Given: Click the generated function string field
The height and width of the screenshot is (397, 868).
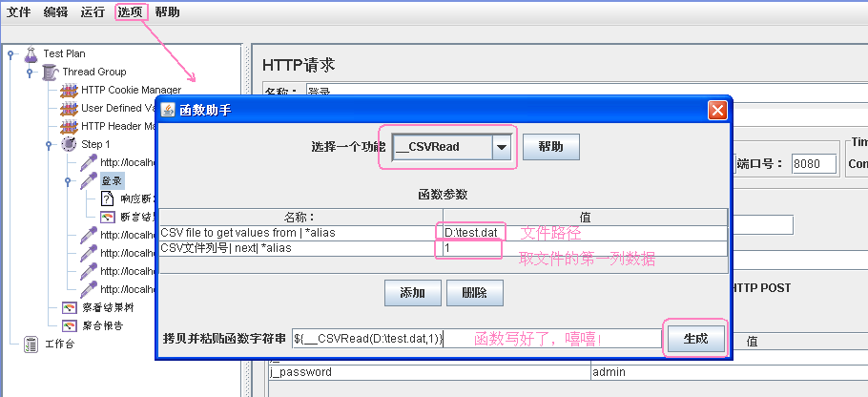Looking at the screenshot, I should tap(477, 338).
